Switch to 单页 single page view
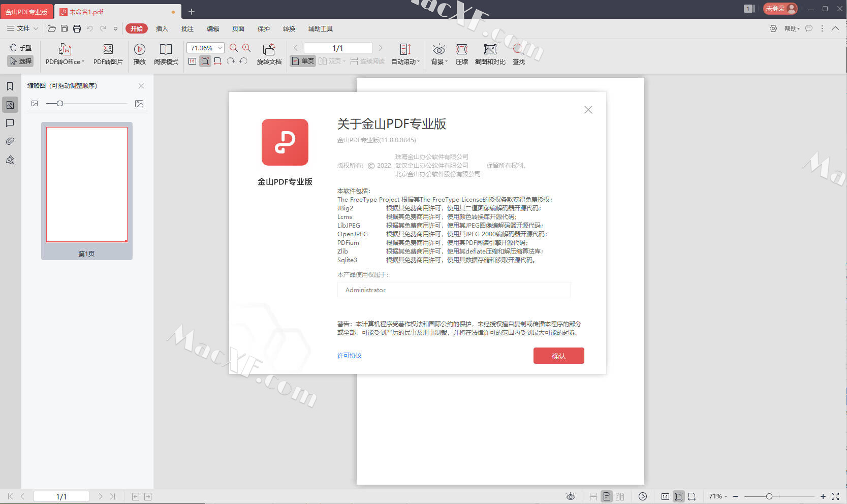847x504 pixels. click(x=303, y=61)
